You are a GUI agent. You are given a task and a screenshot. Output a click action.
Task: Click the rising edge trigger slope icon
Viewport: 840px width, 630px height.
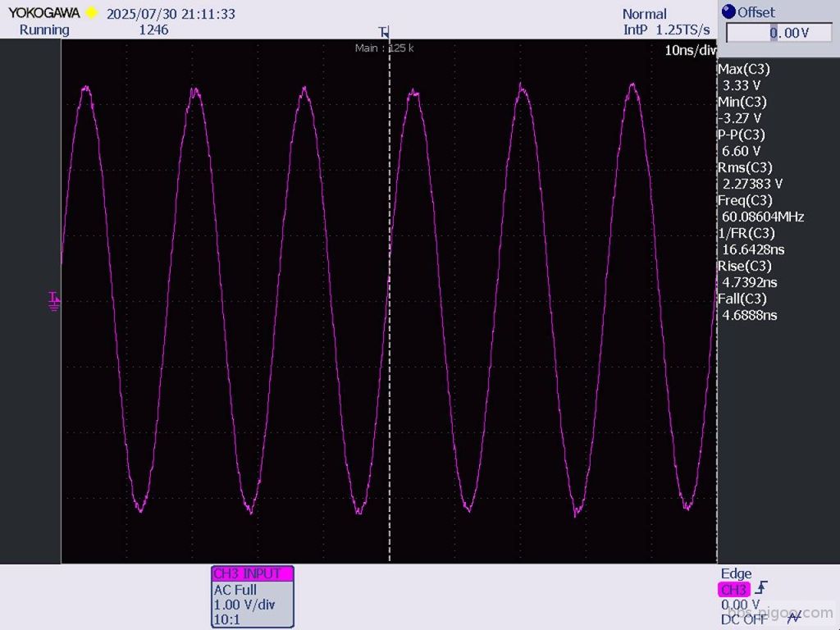(760, 588)
